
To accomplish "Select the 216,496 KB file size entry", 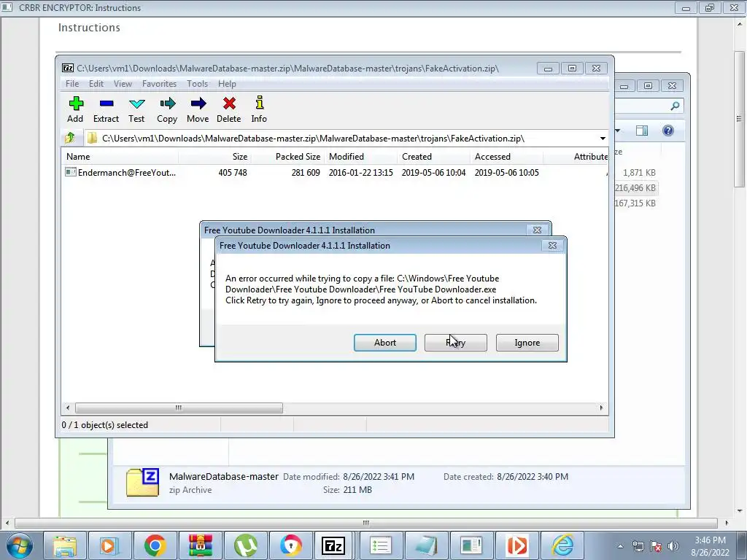I will point(635,188).
